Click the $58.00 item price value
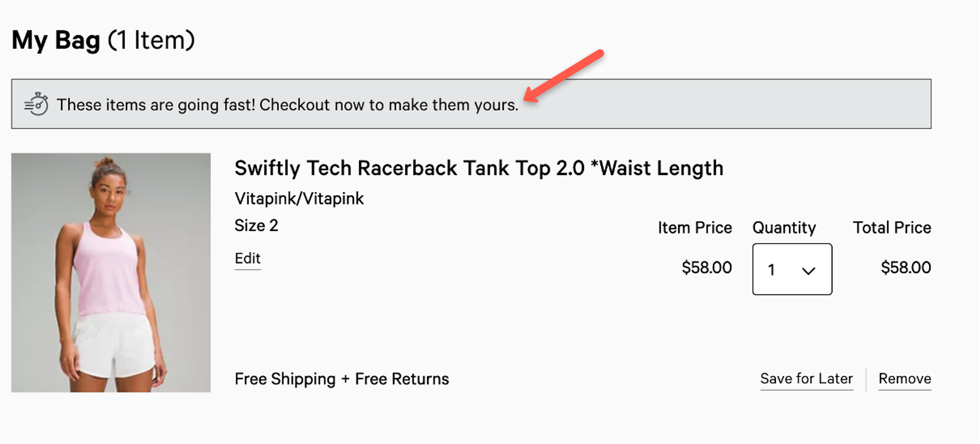Image resolution: width=980 pixels, height=444 pixels. (706, 267)
